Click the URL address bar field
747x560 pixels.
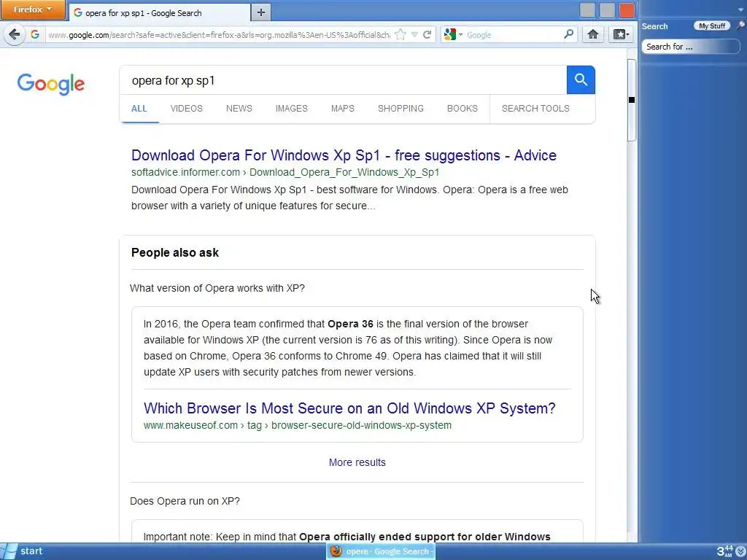point(219,35)
